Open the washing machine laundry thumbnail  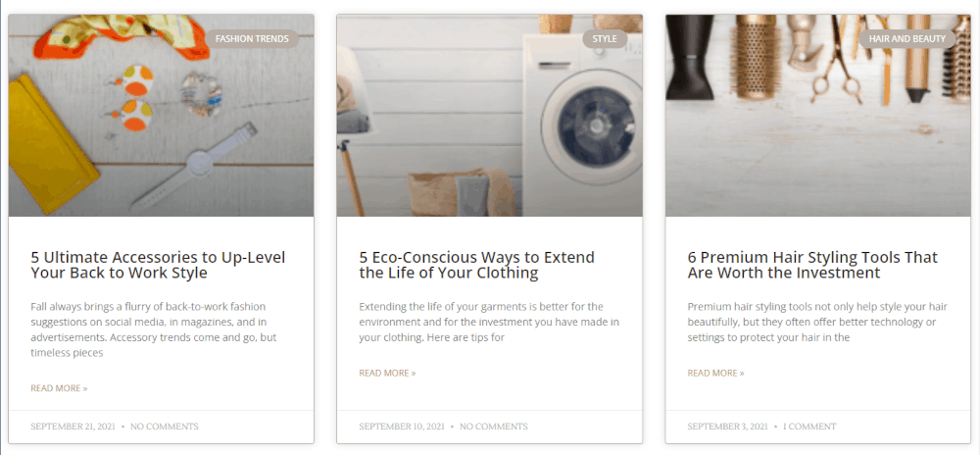pos(489,116)
